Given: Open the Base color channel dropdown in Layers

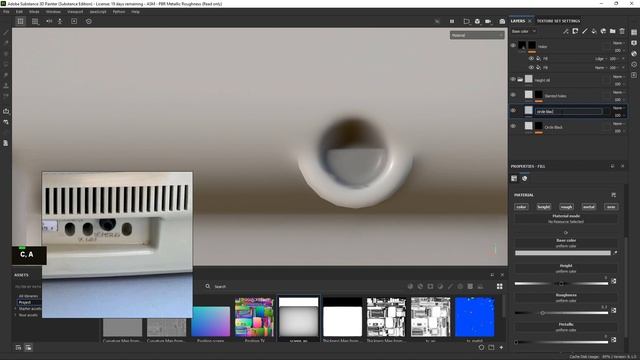Looking at the screenshot, I should click(x=524, y=31).
